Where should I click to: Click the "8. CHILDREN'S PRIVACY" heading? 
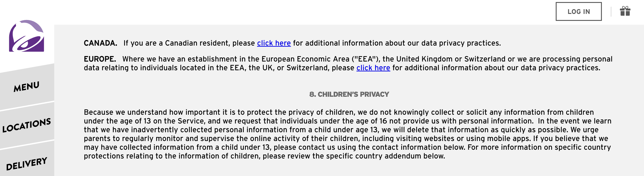[x=349, y=94]
